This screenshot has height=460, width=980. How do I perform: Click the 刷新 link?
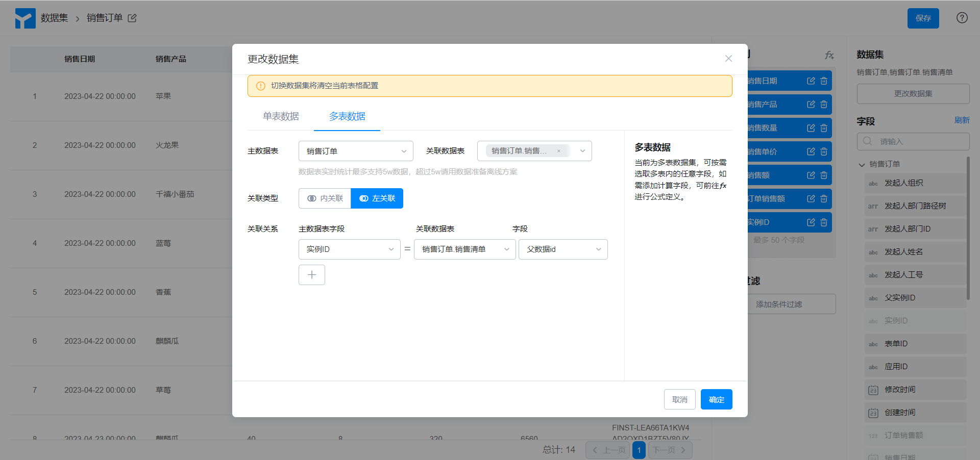(x=962, y=120)
